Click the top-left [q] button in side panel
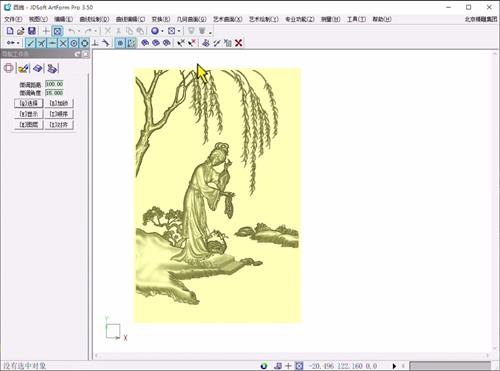This screenshot has height=371, width=500. (29, 103)
